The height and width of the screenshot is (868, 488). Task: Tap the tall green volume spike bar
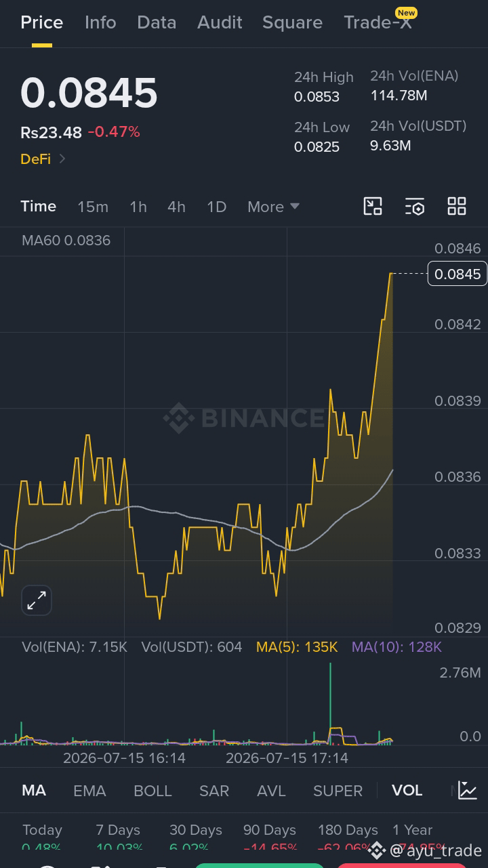click(x=330, y=703)
